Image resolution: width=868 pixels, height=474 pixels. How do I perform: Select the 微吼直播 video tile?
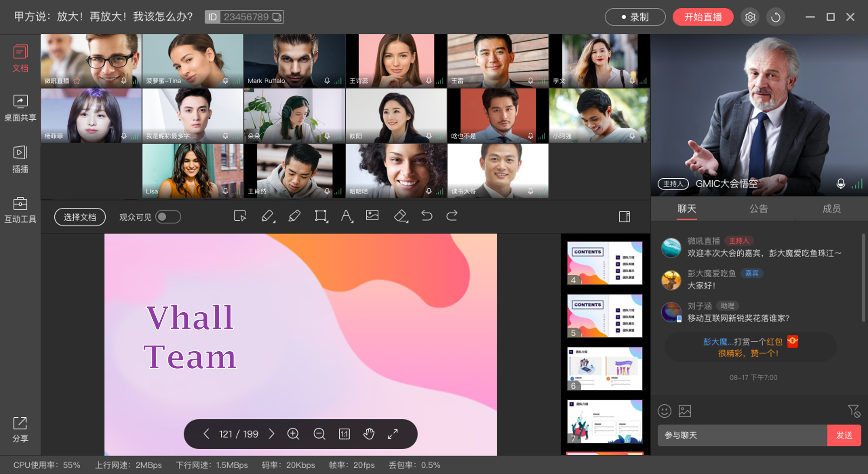pos(91,61)
